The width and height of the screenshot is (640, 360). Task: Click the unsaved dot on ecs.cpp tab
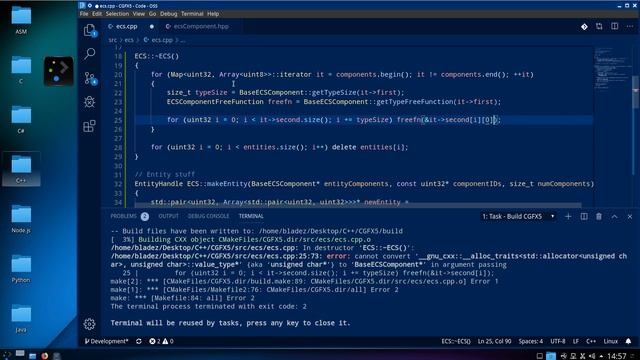(x=151, y=27)
